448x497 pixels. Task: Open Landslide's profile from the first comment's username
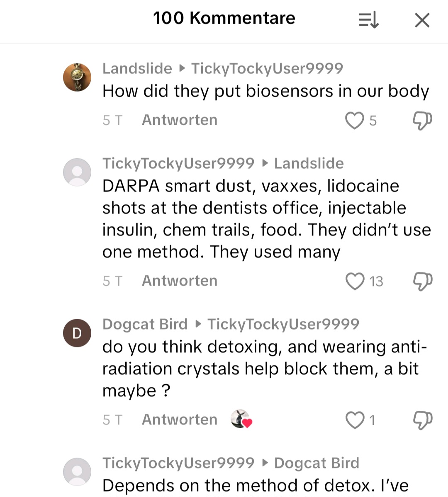137,68
